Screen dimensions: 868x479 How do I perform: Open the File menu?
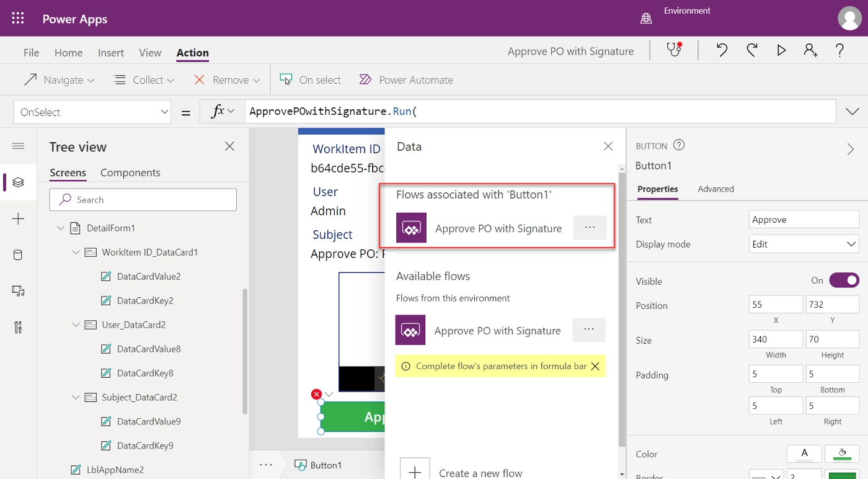[x=31, y=53]
